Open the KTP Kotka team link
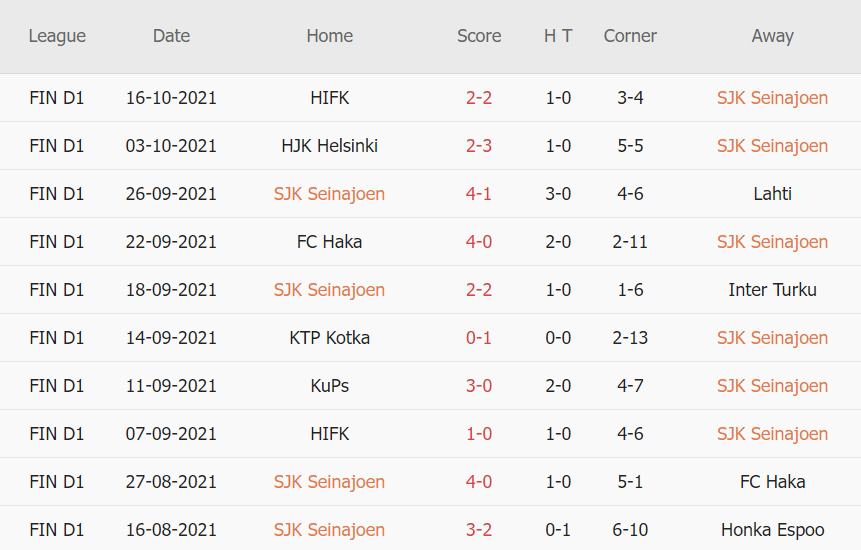 329,338
